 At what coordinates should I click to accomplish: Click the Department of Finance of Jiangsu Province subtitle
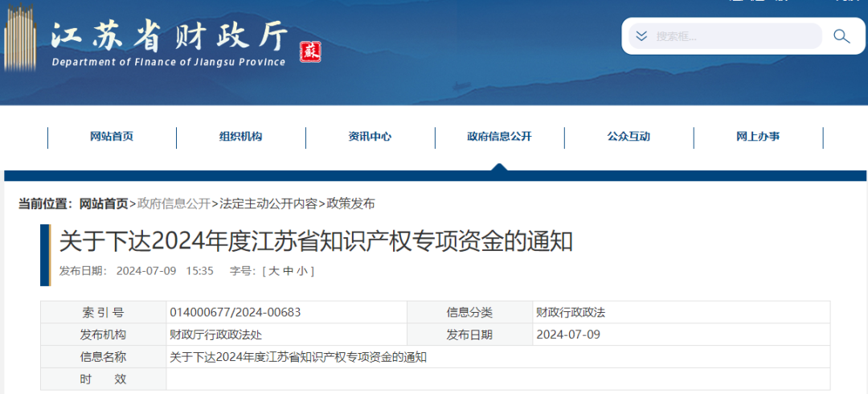click(168, 62)
